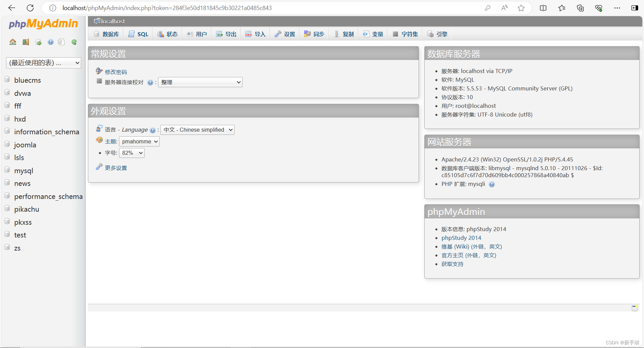Viewport: 644px width, 348px height.
Task: Select the bluecms database
Action: [28, 80]
